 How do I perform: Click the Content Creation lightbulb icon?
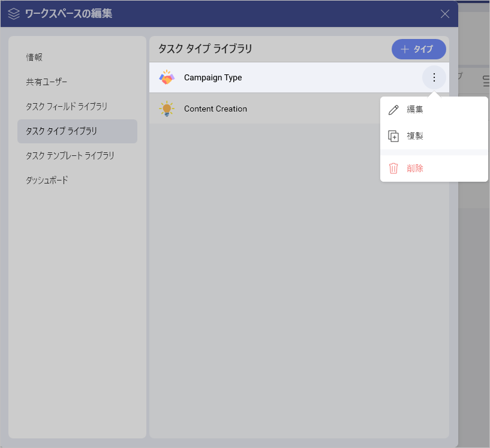pos(167,109)
